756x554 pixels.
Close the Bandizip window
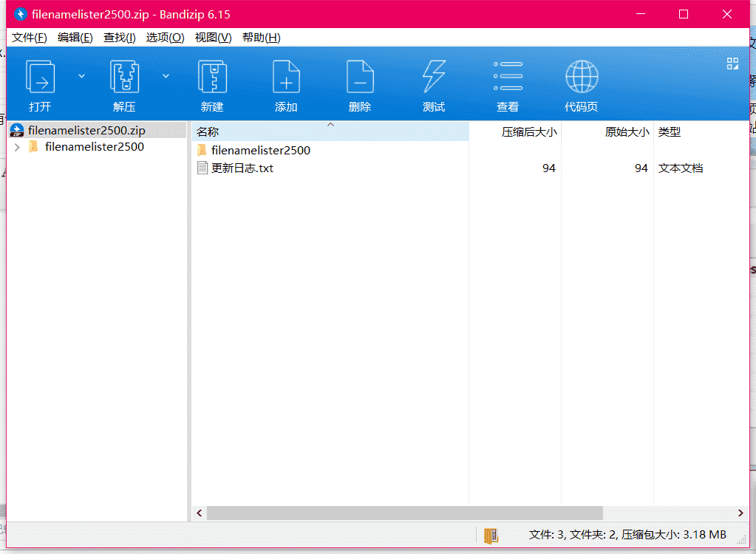pyautogui.click(x=727, y=14)
